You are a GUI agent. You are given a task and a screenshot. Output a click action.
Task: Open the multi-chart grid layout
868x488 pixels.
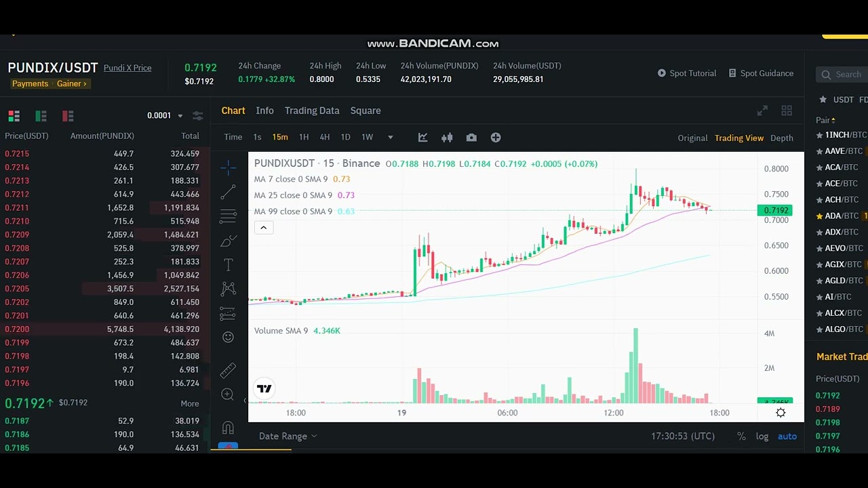click(787, 110)
